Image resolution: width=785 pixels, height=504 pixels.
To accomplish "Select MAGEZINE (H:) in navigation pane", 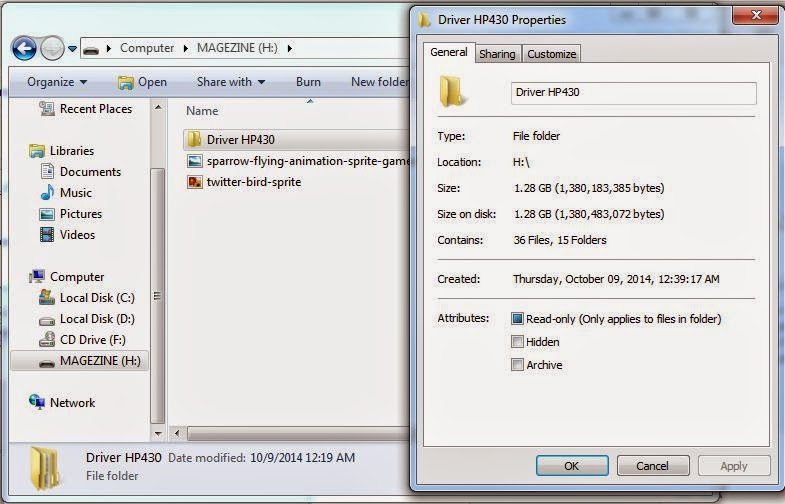I will 100,361.
